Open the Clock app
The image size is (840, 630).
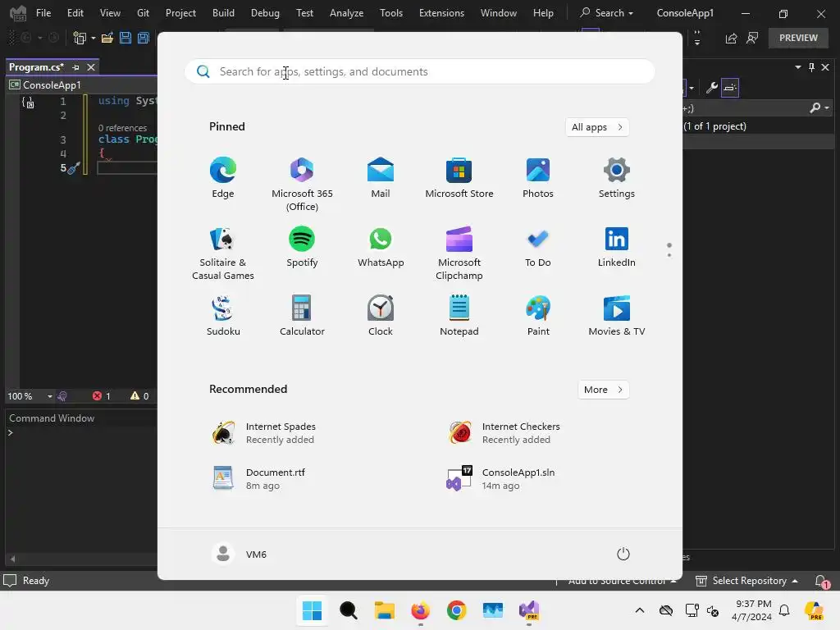381,316
